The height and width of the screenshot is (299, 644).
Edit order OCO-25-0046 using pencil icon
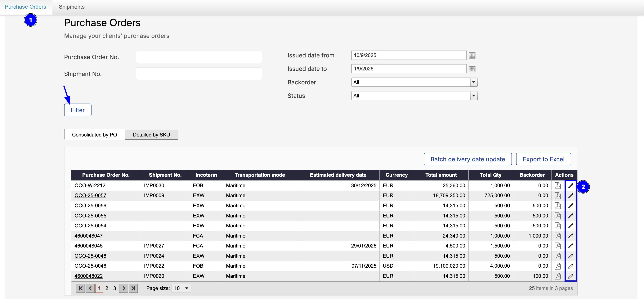(570, 266)
